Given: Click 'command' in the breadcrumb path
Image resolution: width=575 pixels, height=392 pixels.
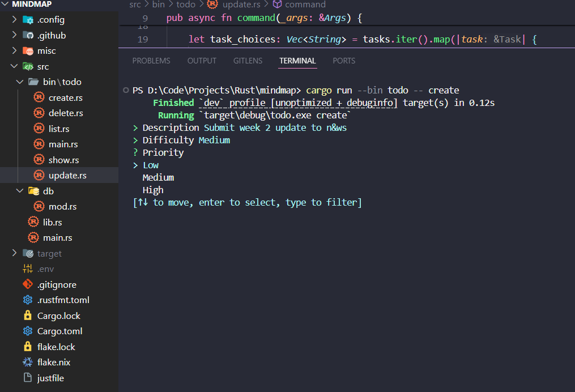Looking at the screenshot, I should tap(305, 5).
